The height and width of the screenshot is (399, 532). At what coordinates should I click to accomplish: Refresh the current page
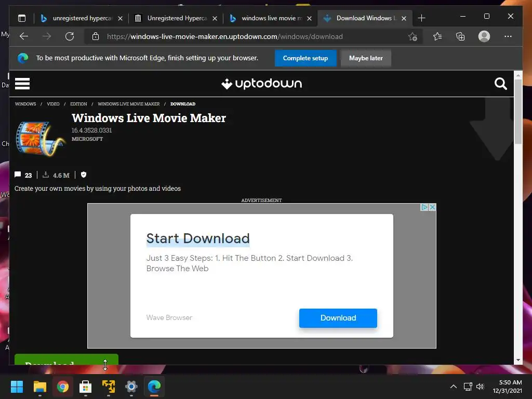click(x=70, y=36)
